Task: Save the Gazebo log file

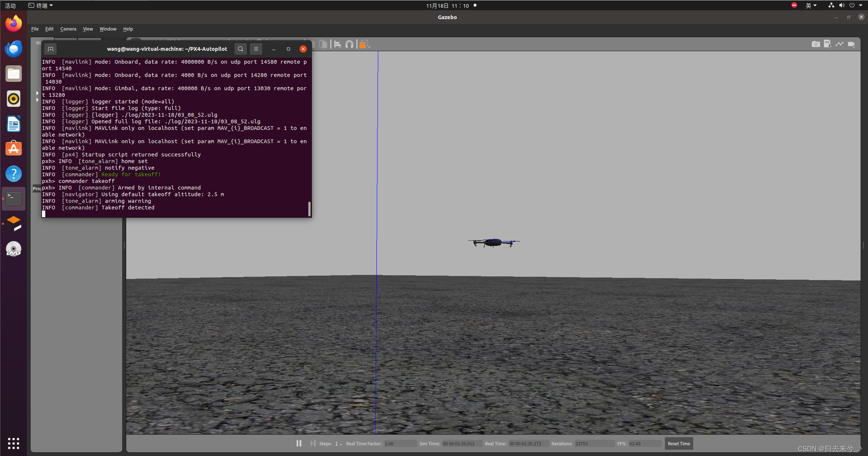Action: tap(828, 44)
